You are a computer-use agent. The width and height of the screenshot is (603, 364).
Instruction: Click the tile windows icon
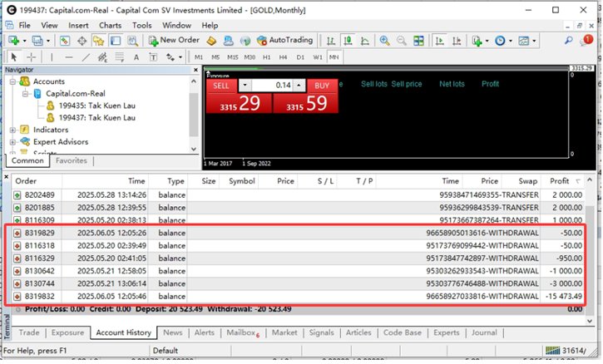point(418,40)
